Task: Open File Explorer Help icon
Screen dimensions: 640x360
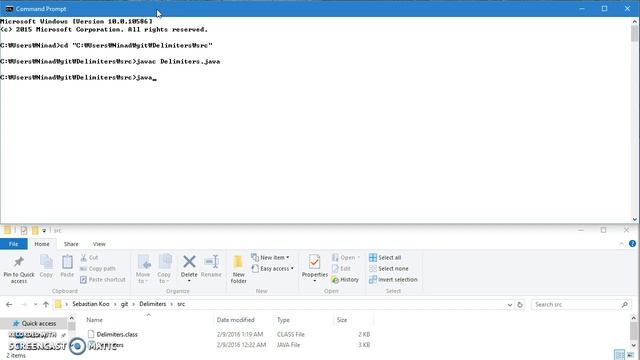Action: coord(632,244)
